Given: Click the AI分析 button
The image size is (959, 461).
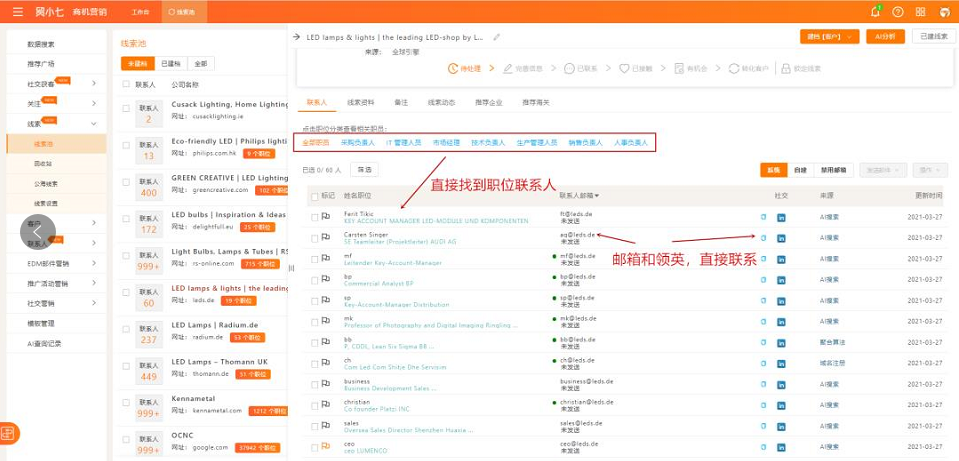Looking at the screenshot, I should click(885, 37).
